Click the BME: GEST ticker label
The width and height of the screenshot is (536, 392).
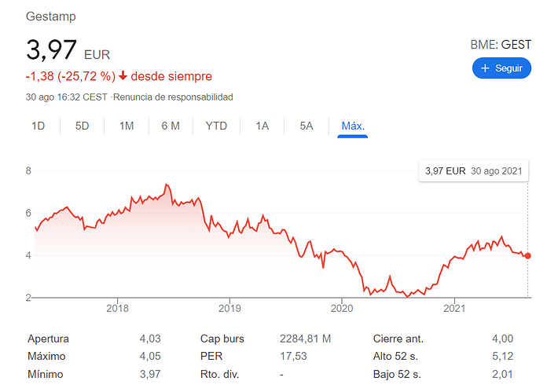coord(501,45)
